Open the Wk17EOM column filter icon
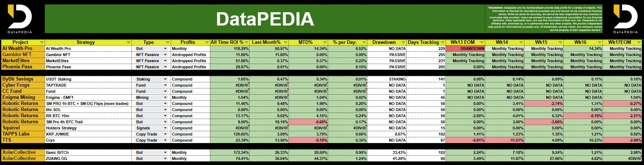This screenshot has height=165, width=644. pos(639,42)
